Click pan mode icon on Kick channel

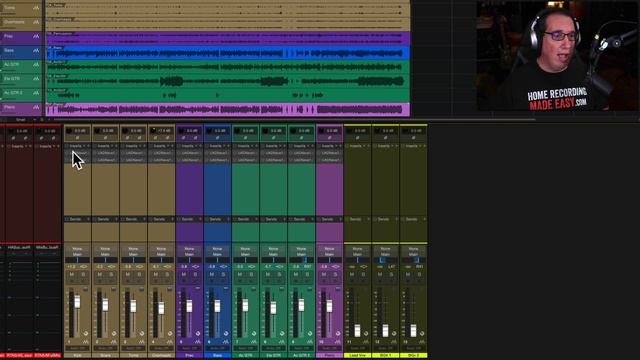tap(83, 267)
